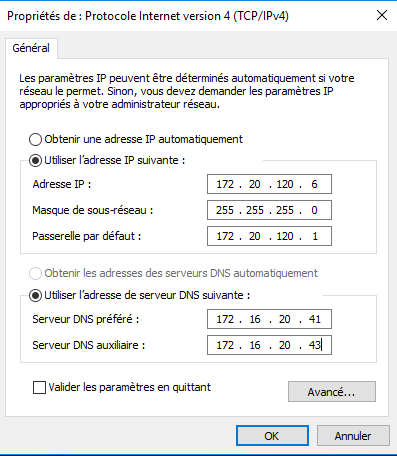Click last octet 41 of preferred DNS

pos(315,319)
